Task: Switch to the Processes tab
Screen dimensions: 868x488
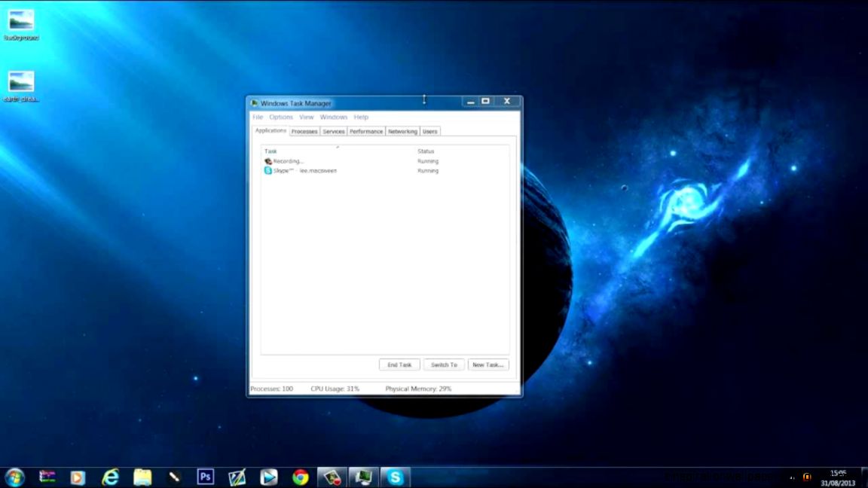Action: pyautogui.click(x=304, y=131)
